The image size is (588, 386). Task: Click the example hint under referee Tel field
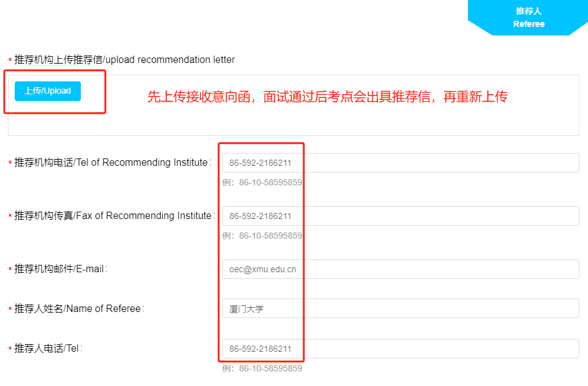coord(262,368)
